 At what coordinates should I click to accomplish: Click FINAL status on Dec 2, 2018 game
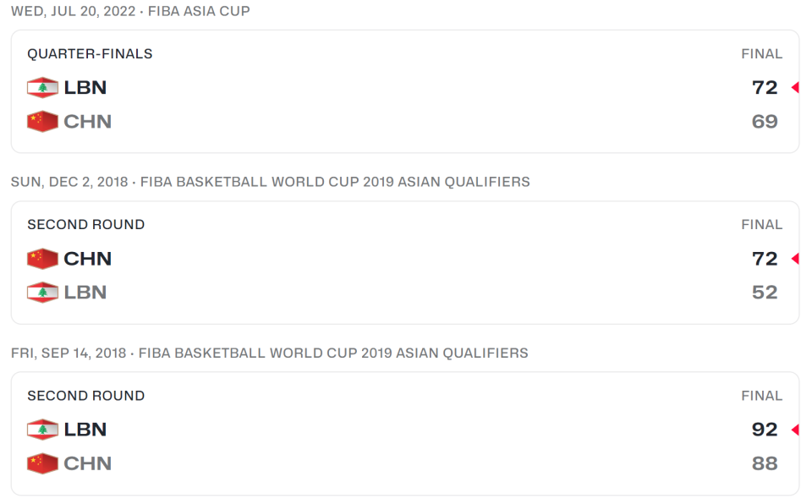[x=762, y=224]
